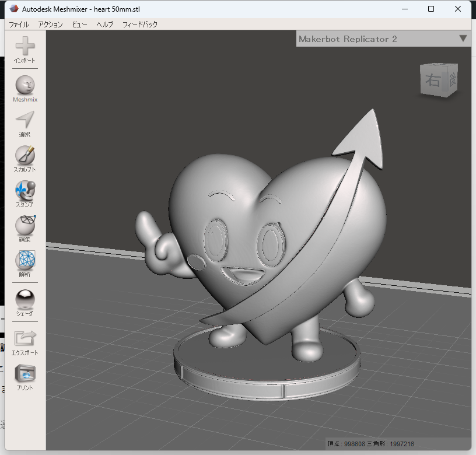
Task: Open the Sculpt (スカルプト) brush tool
Action: (24, 155)
